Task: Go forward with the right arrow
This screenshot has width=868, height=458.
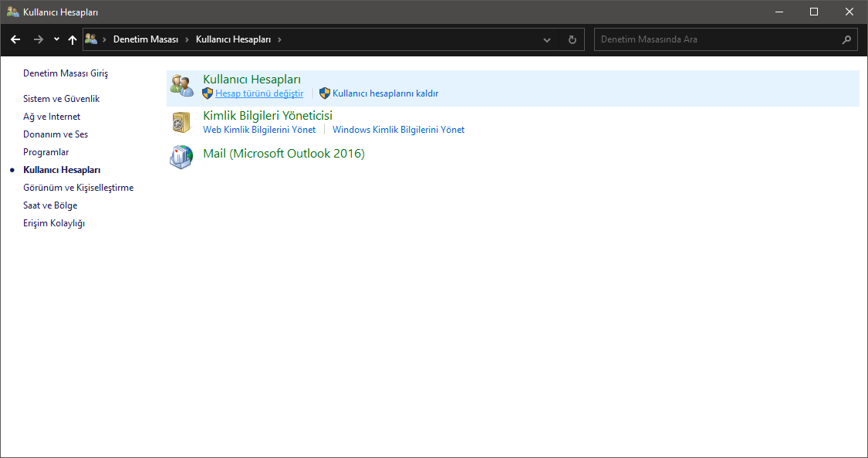Action: click(x=39, y=39)
